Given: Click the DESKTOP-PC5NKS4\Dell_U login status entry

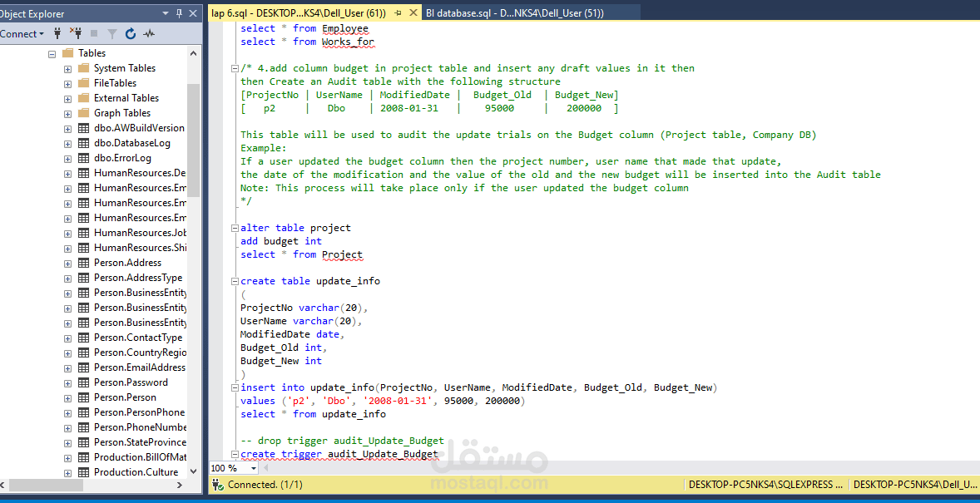Looking at the screenshot, I should [x=914, y=485].
